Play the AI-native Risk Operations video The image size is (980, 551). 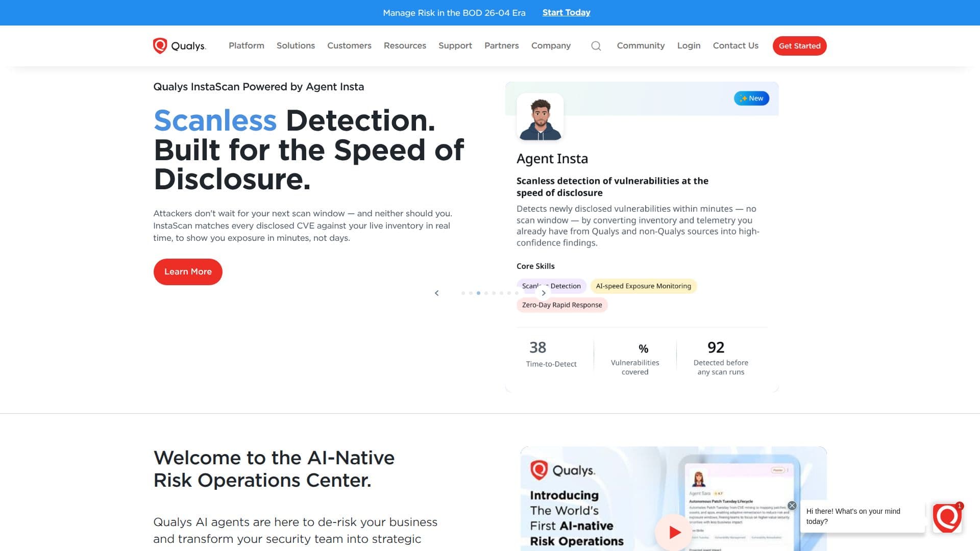[x=674, y=532]
